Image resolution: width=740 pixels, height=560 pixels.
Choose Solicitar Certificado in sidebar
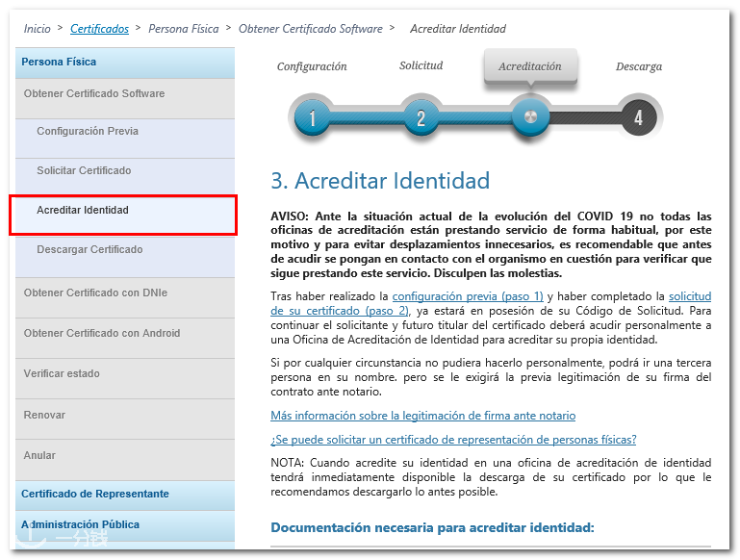point(125,177)
